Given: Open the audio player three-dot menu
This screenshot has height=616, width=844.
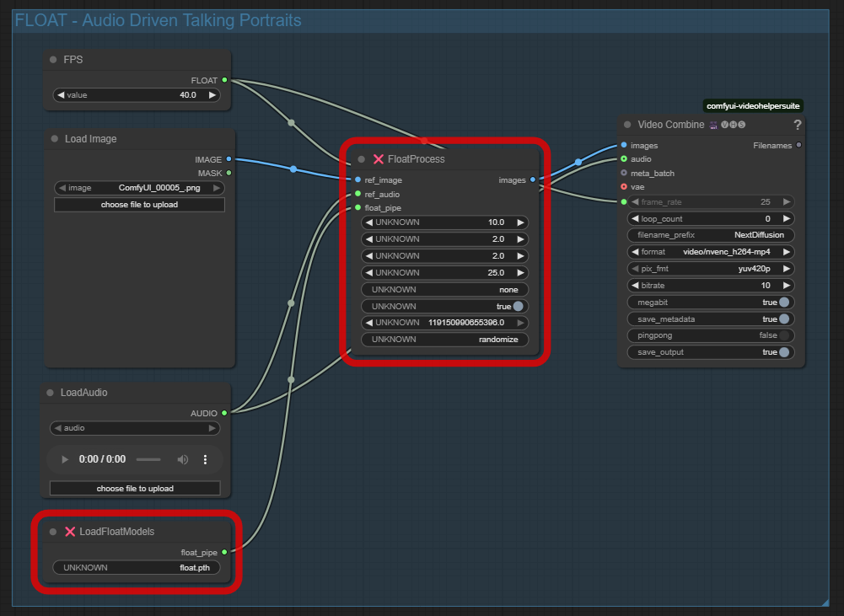Looking at the screenshot, I should [205, 459].
